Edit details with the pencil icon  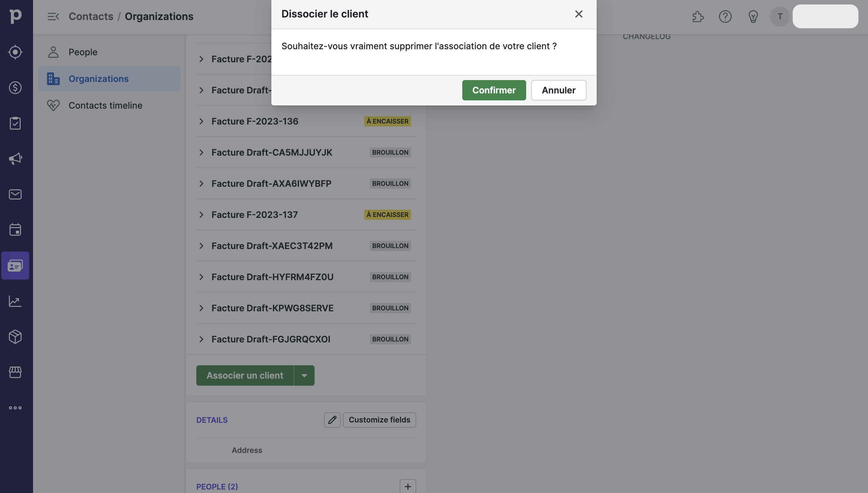(x=332, y=420)
